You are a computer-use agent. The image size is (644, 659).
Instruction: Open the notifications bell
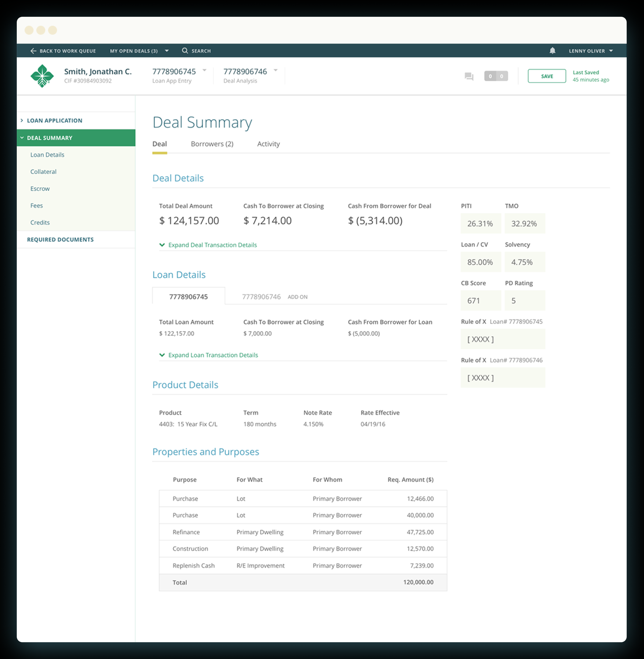[x=552, y=50]
